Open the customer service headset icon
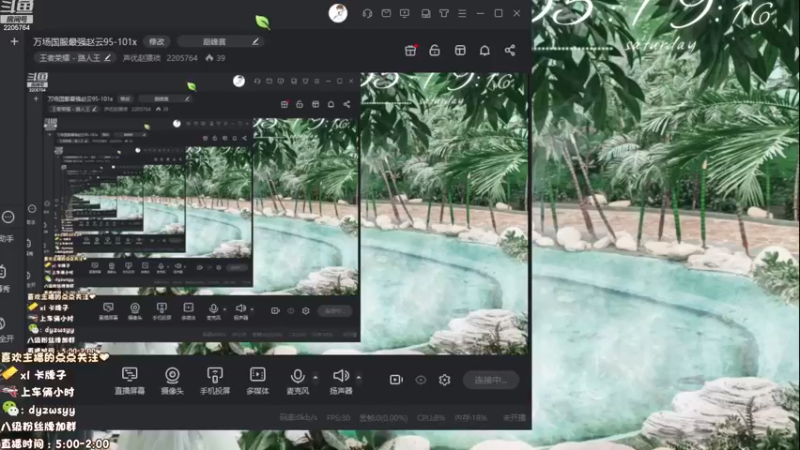Image resolution: width=800 pixels, height=450 pixels. pos(367,13)
